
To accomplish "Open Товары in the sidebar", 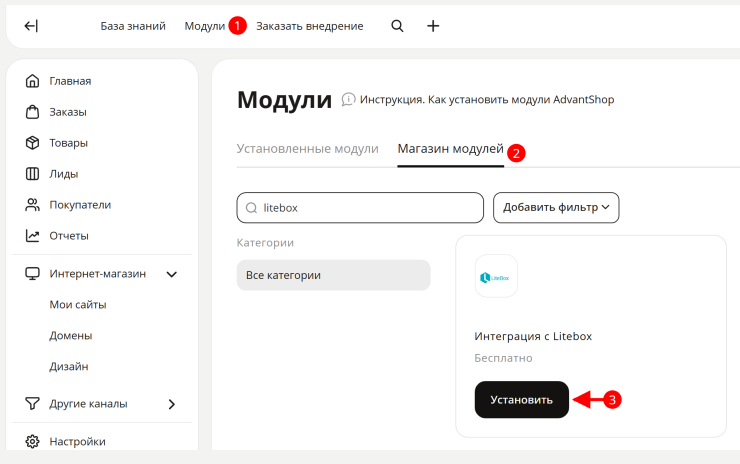I will 68,143.
